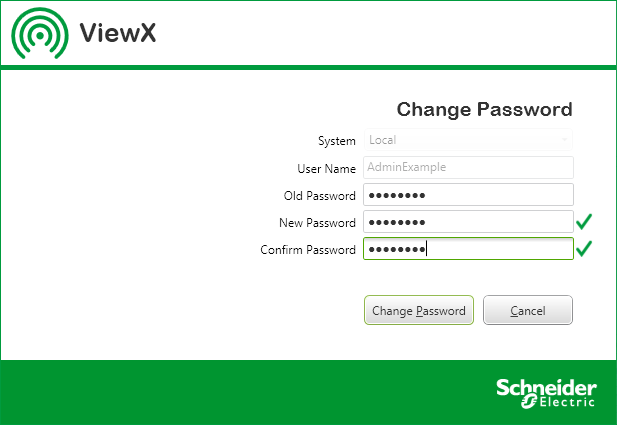Image resolution: width=617 pixels, height=425 pixels.
Task: Focus the Old Password input field
Action: point(468,194)
